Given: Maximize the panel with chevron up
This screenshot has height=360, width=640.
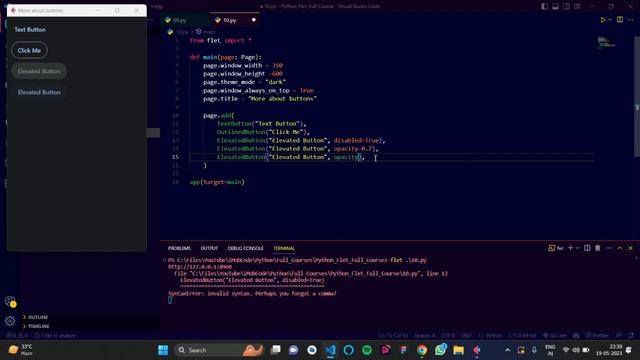Looking at the screenshot, I should tap(620, 248).
